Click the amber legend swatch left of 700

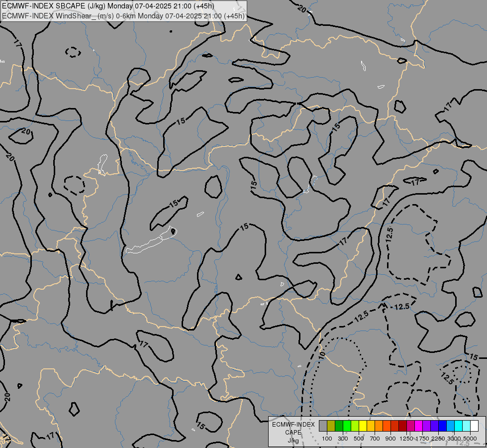pyautogui.click(x=371, y=426)
